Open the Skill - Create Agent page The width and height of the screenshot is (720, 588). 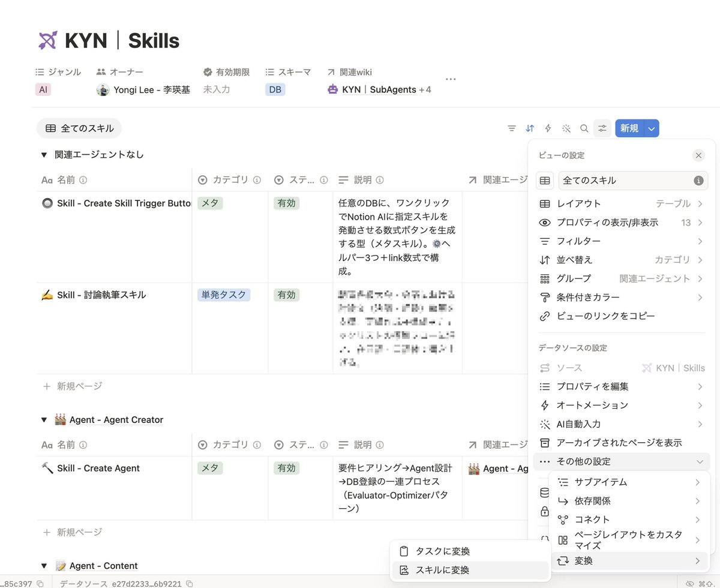pyautogui.click(x=98, y=468)
